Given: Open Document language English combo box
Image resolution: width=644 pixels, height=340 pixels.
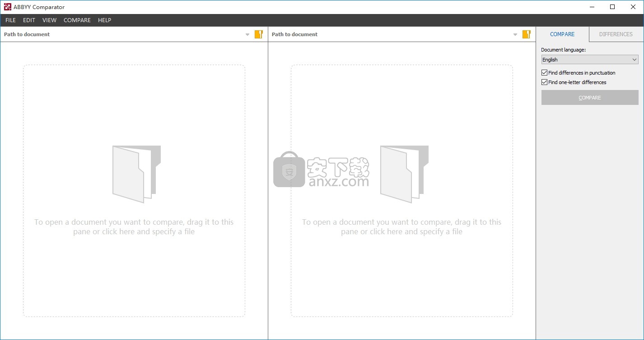Looking at the screenshot, I should 590,60.
